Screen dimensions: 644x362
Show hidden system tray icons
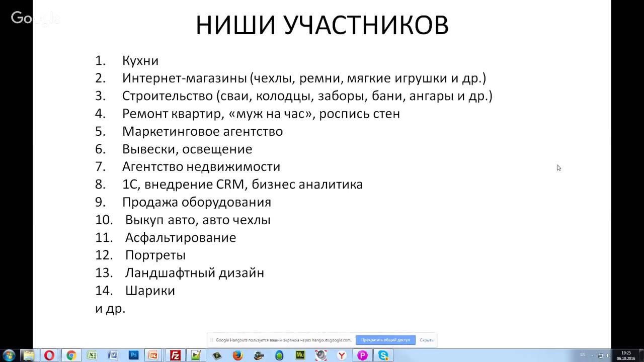pos(592,355)
